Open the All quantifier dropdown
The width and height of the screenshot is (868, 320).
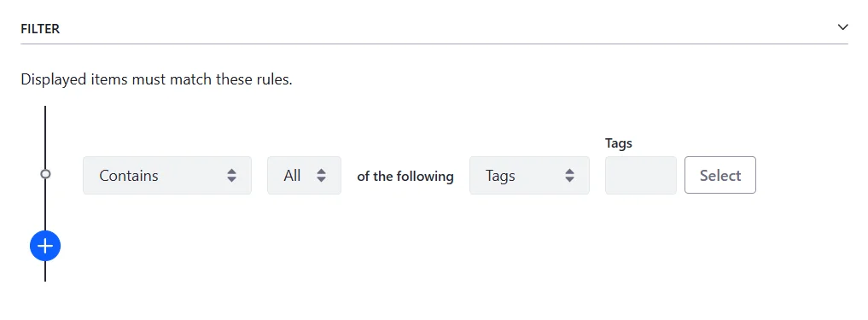pos(304,176)
